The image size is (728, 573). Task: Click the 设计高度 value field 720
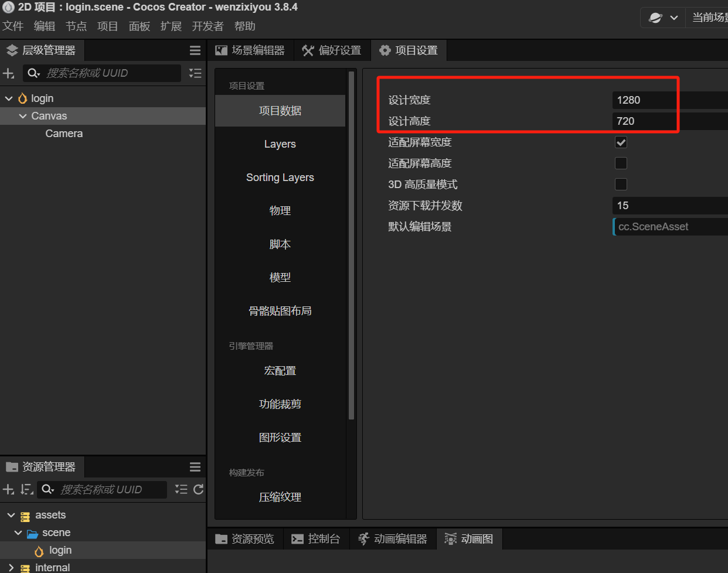click(670, 121)
